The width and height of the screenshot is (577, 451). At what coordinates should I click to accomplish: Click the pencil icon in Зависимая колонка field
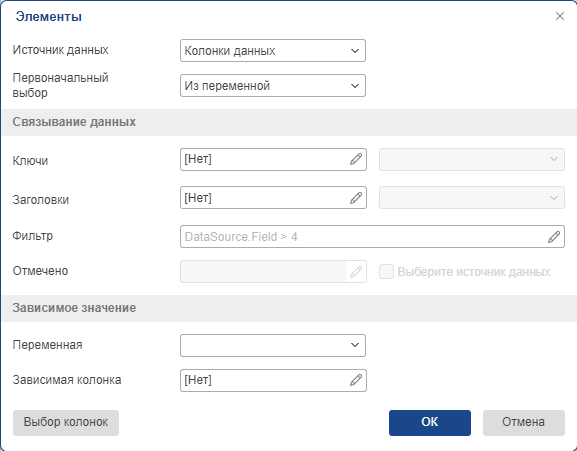pos(355,380)
